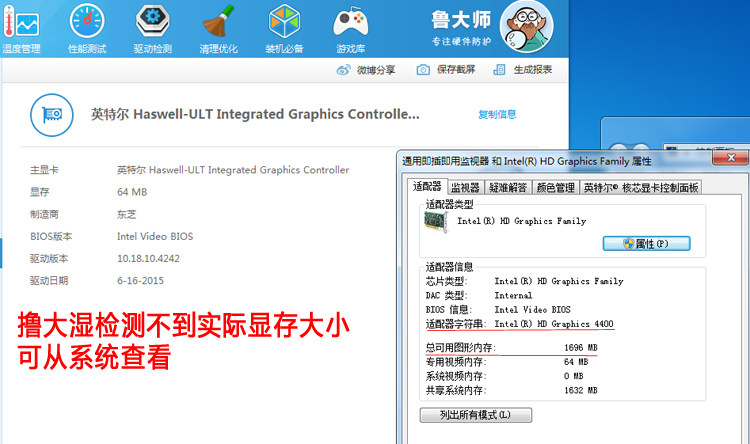This screenshot has height=444, width=750.
Task: Click 总可用图形内存 value 1696 MB
Action: click(581, 348)
